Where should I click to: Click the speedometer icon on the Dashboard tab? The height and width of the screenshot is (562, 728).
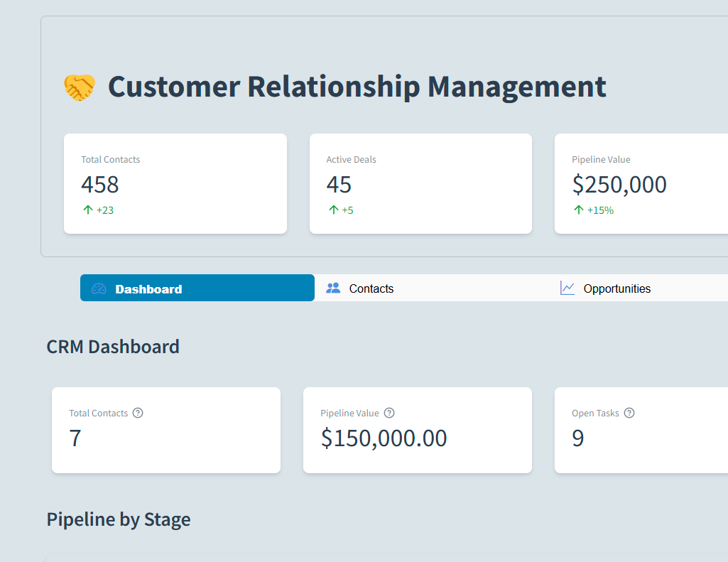point(99,288)
